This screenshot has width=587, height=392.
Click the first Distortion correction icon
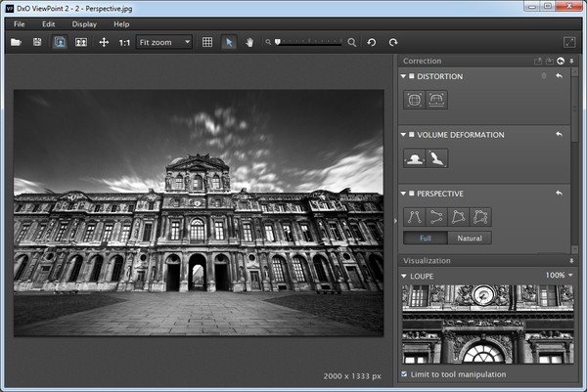point(414,99)
